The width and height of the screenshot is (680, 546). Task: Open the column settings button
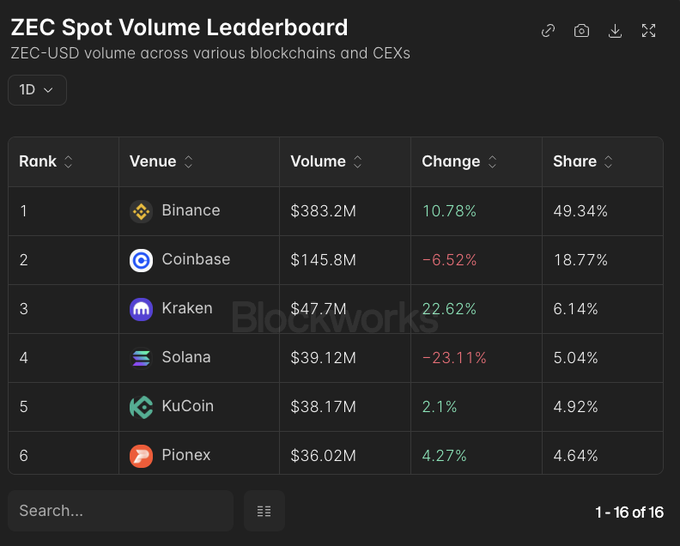point(264,511)
